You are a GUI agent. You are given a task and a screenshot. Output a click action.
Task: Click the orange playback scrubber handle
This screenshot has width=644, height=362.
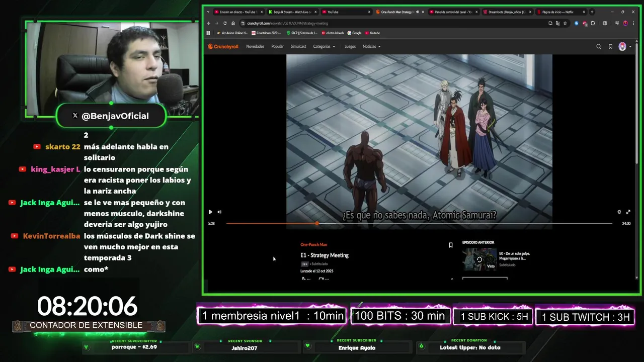(x=316, y=223)
